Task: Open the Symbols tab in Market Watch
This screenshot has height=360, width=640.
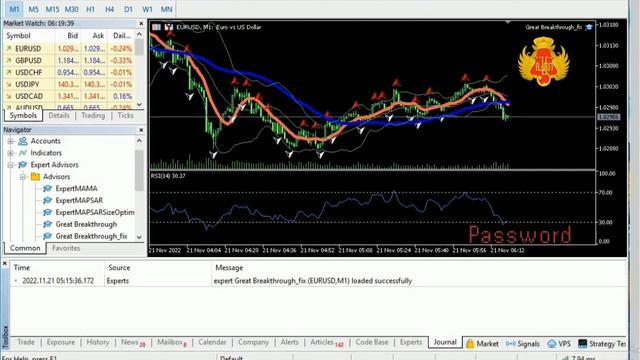Action: click(x=23, y=116)
